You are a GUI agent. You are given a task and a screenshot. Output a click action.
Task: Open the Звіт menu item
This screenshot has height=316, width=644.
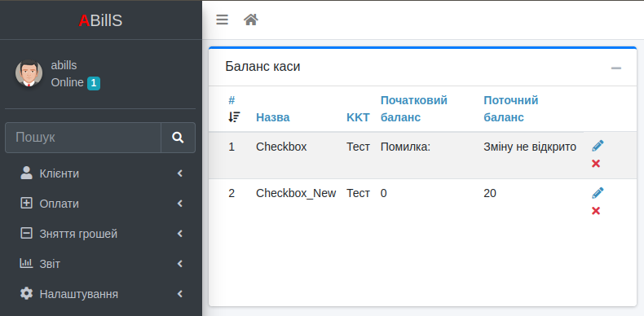pyautogui.click(x=100, y=264)
